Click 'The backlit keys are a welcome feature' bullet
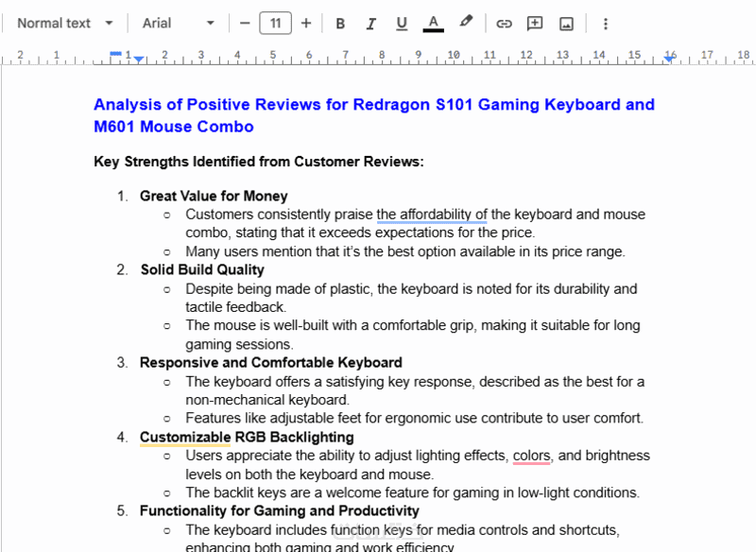 tap(413, 492)
